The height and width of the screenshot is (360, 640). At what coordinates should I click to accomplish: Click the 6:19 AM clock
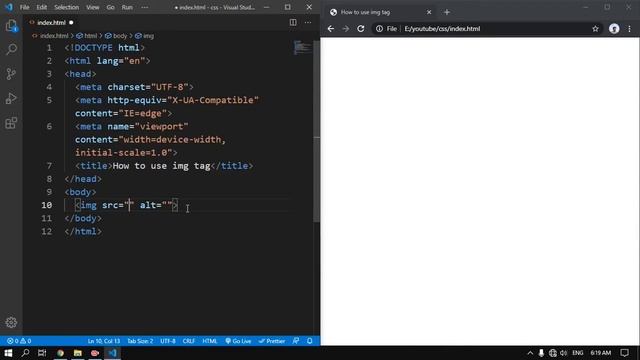tap(601, 353)
